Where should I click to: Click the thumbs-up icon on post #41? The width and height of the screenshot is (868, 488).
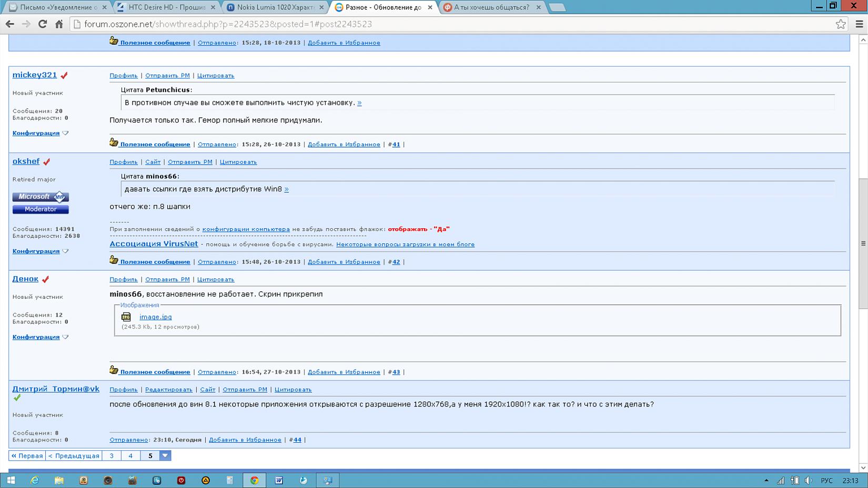114,143
